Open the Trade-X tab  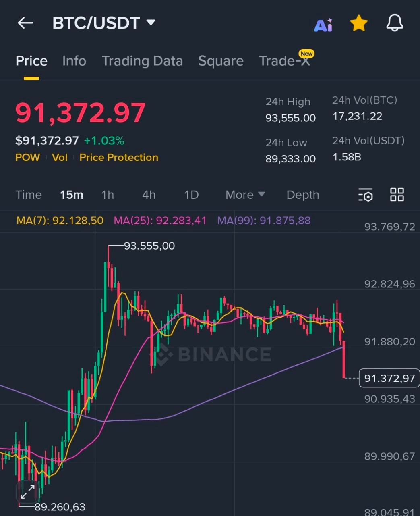pyautogui.click(x=284, y=61)
